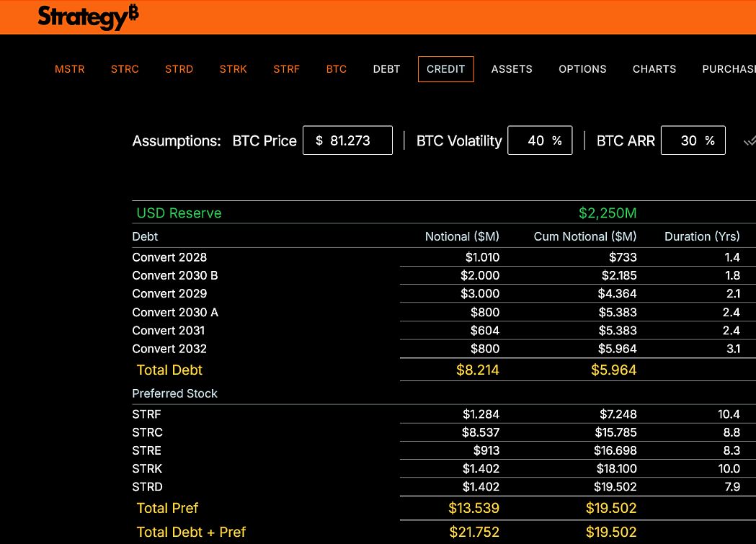Click Convert 2030 B cum notional $2.185

pos(619,276)
